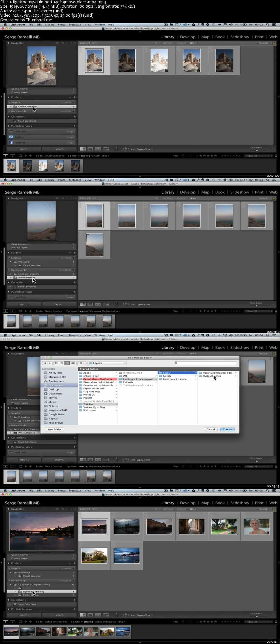Set Navigator zoom to FILL in 00:02:10 frame
This screenshot has height=644, width=280.
coord(62,198)
